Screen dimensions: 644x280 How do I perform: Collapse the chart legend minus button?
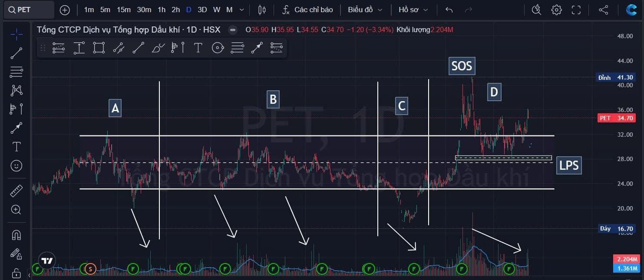tap(233, 30)
